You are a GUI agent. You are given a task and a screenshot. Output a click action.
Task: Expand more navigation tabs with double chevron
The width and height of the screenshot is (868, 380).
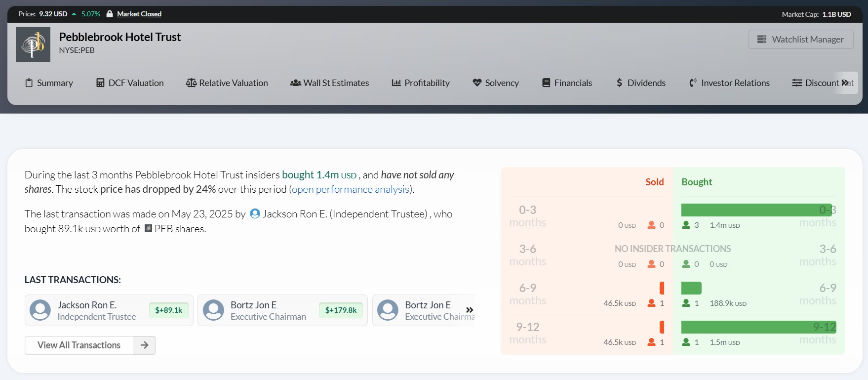(845, 83)
